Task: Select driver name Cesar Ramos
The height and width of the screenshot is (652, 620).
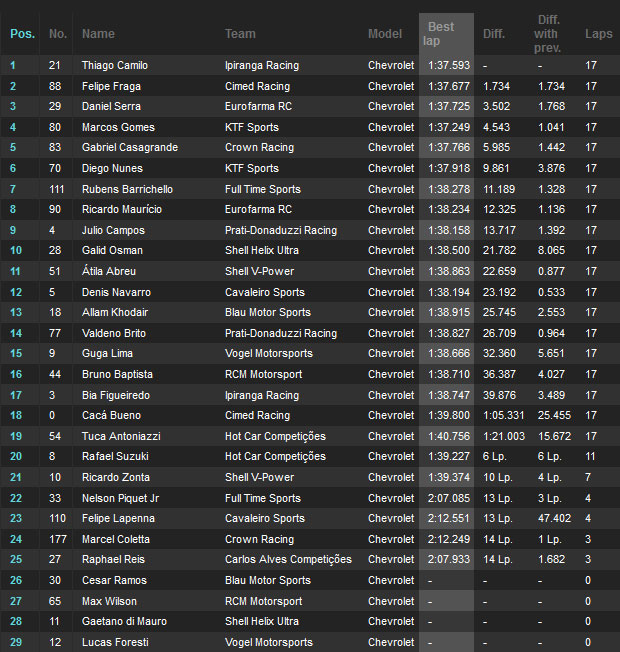Action: [114, 580]
